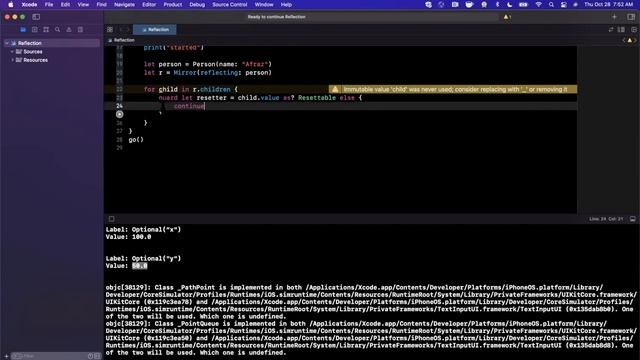Click the 'Label: Optional("x")' console line
This screenshot has width=640, height=360.
143,229
